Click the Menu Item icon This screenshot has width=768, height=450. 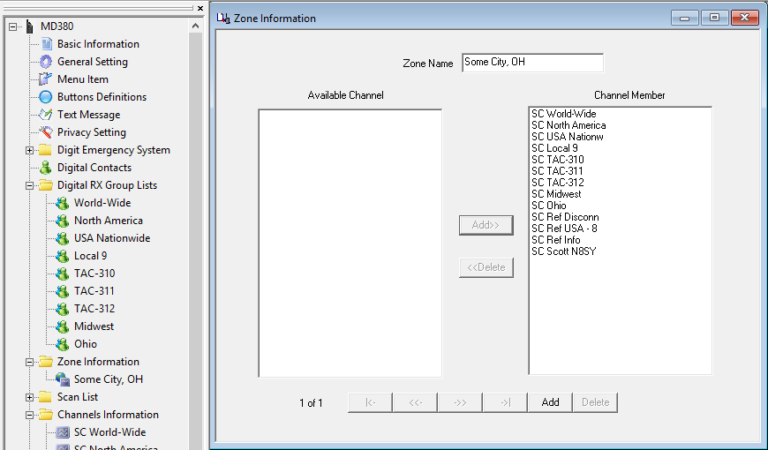pos(46,79)
